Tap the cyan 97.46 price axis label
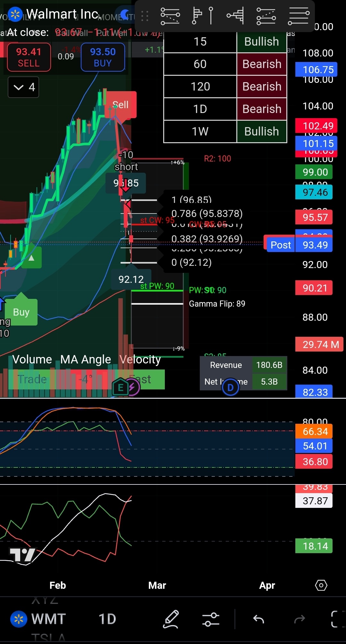 point(314,192)
